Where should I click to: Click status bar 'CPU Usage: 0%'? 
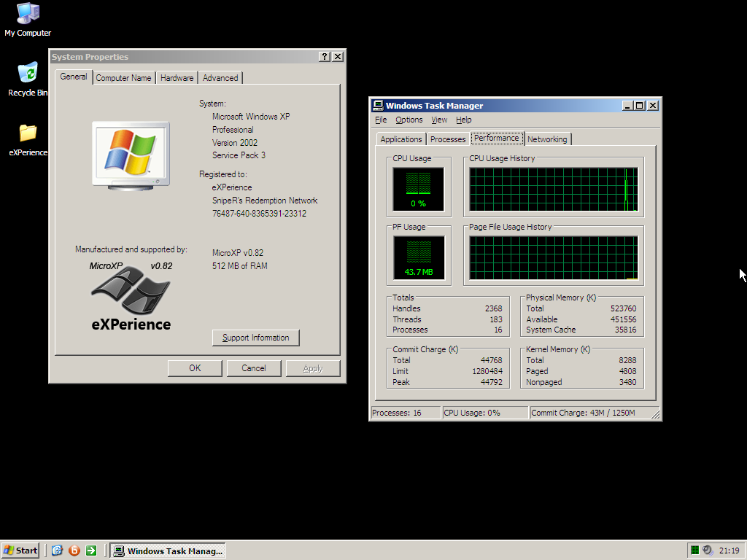coord(485,413)
